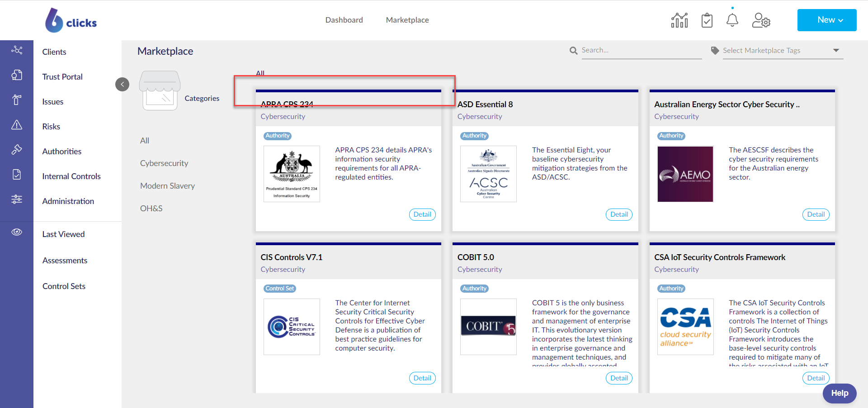Click the ASD Essential 8 title
This screenshot has height=408, width=868.
485,104
